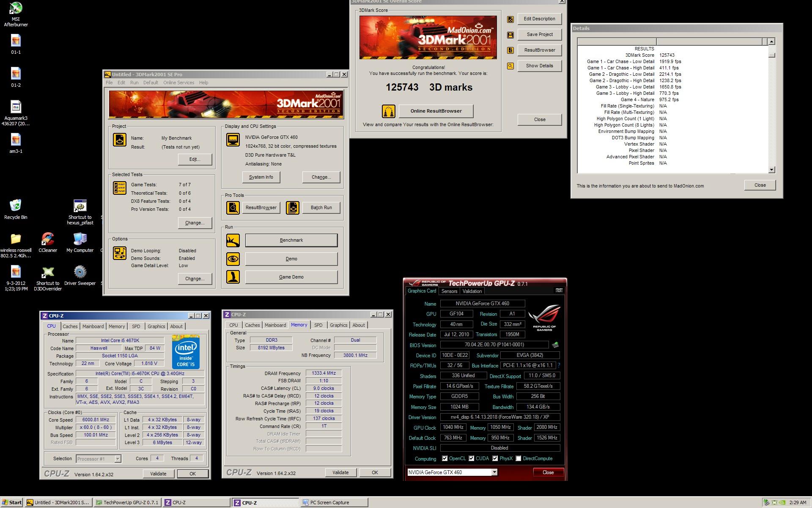
Task: Click Edit button in Project section
Action: point(195,160)
